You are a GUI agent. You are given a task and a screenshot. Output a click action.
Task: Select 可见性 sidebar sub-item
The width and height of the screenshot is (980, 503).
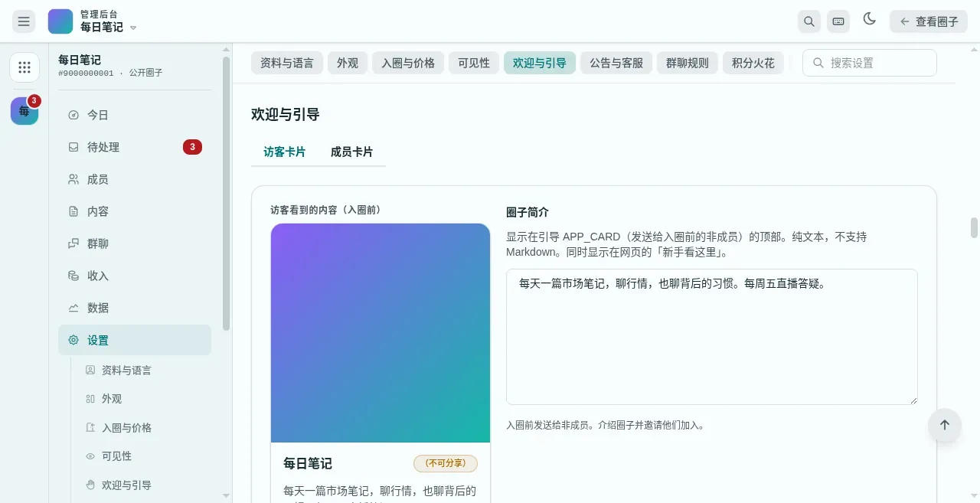coord(142,456)
